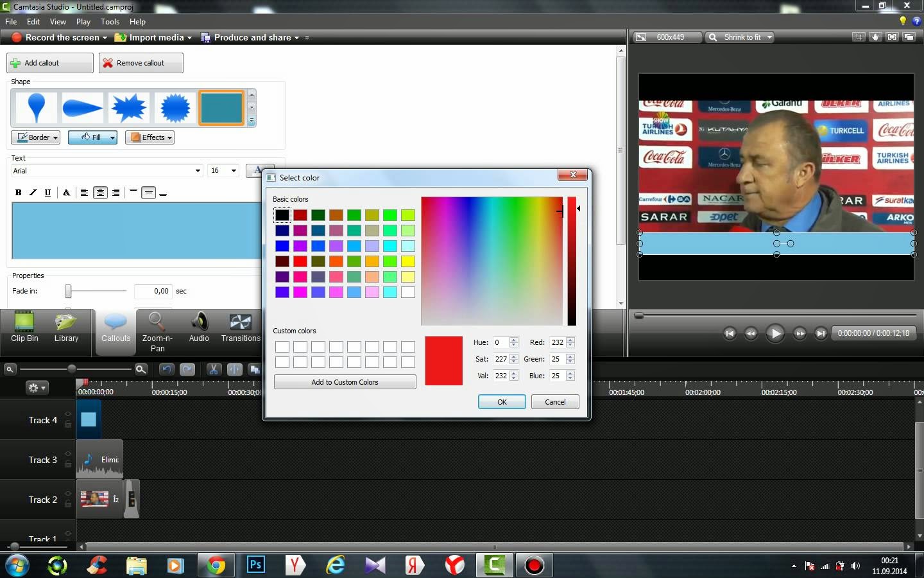Toggle lock for Track 4
The width and height of the screenshot is (924, 578).
(x=68, y=424)
